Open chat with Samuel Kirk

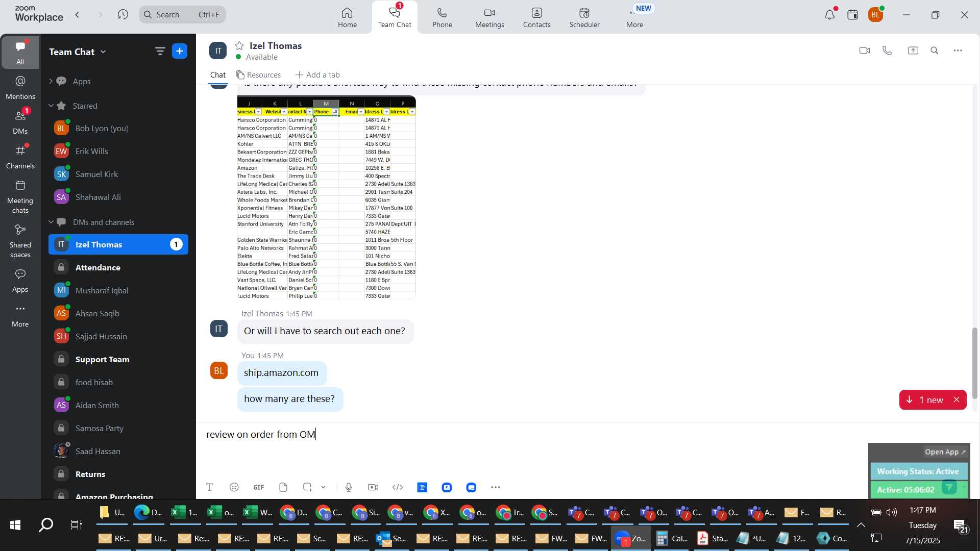118,174
